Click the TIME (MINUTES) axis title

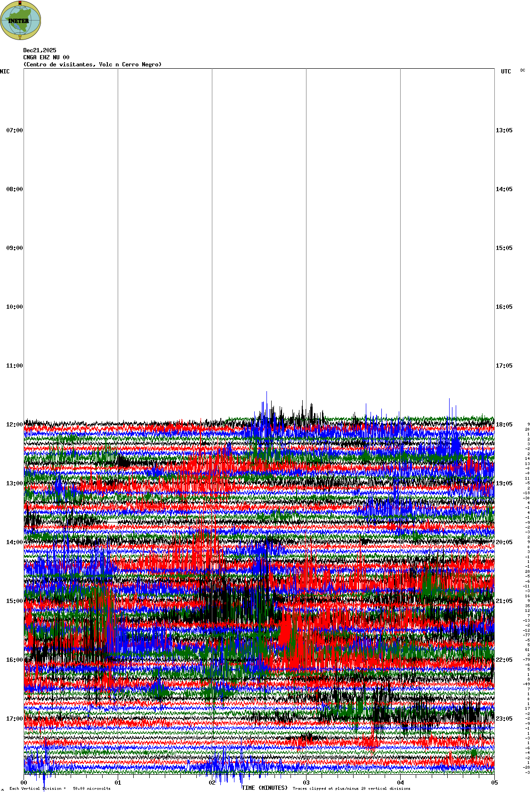[x=264, y=788]
